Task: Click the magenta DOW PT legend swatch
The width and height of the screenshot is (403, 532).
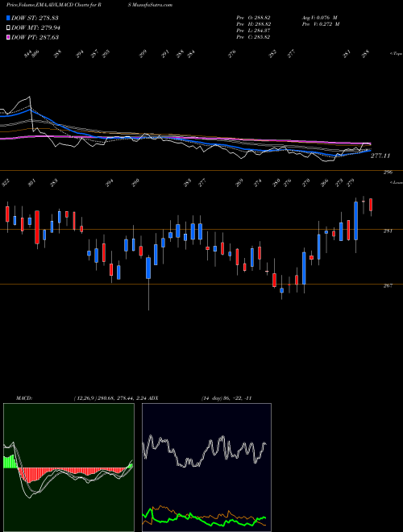Action: (8, 37)
